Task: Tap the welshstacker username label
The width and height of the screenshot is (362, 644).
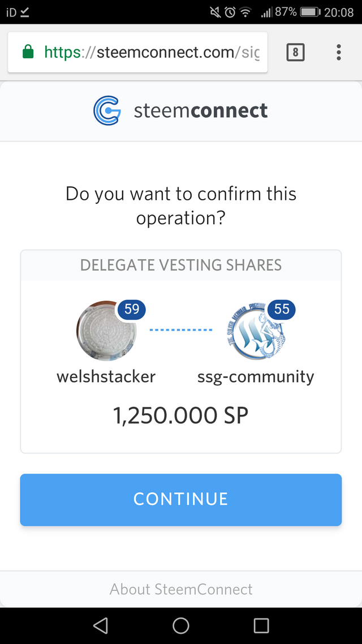Action: (106, 376)
